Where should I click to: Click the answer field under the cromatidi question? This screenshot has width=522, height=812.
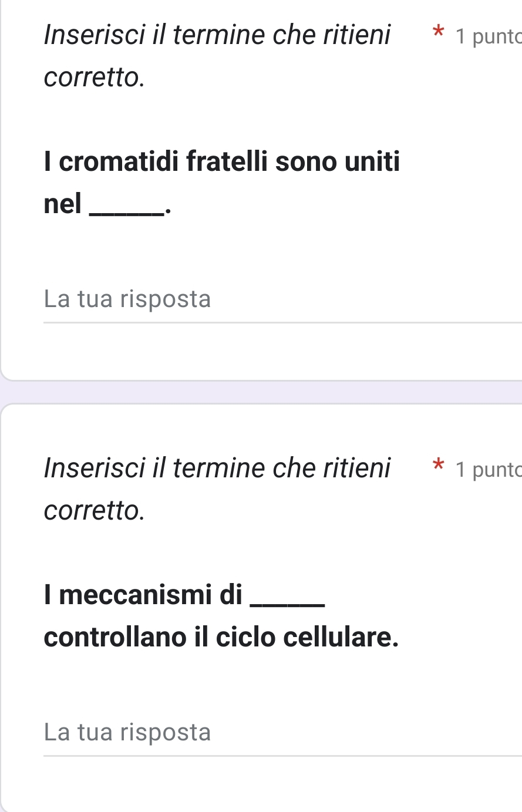(282, 299)
